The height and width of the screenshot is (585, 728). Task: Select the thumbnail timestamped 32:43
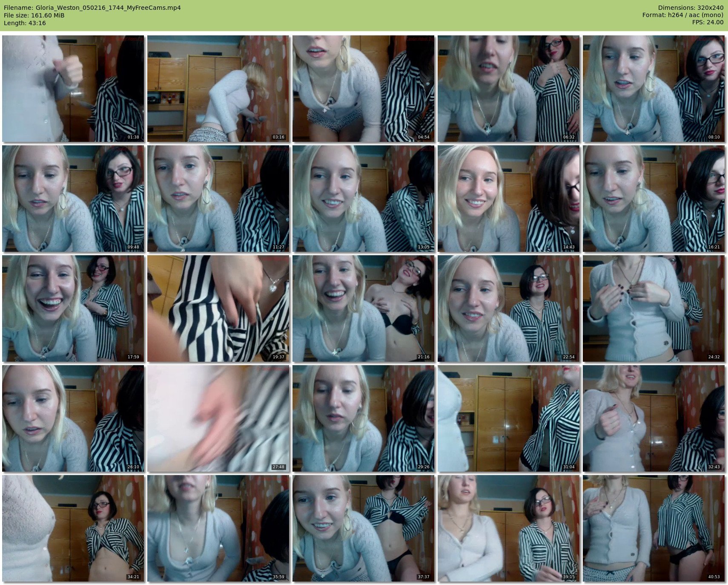click(654, 418)
